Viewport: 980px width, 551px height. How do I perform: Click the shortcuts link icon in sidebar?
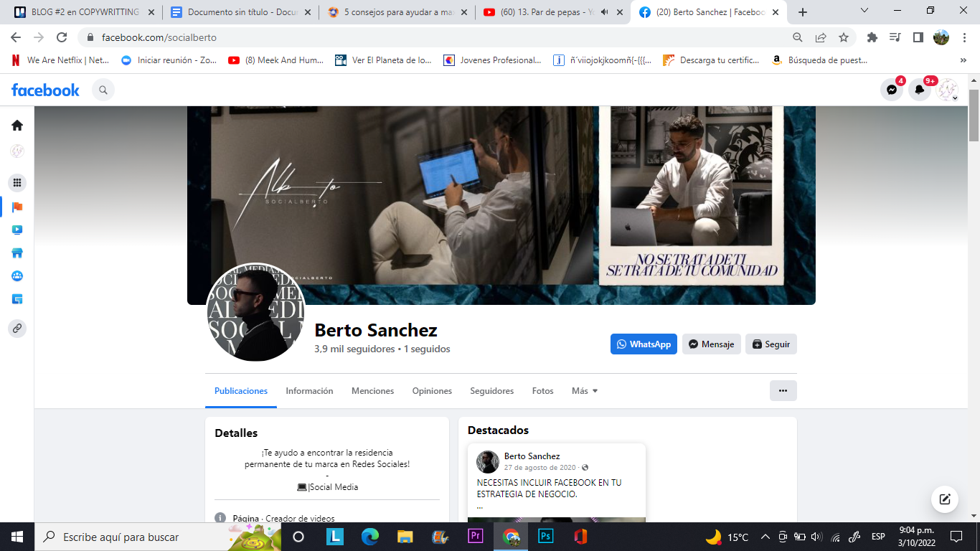(x=17, y=329)
